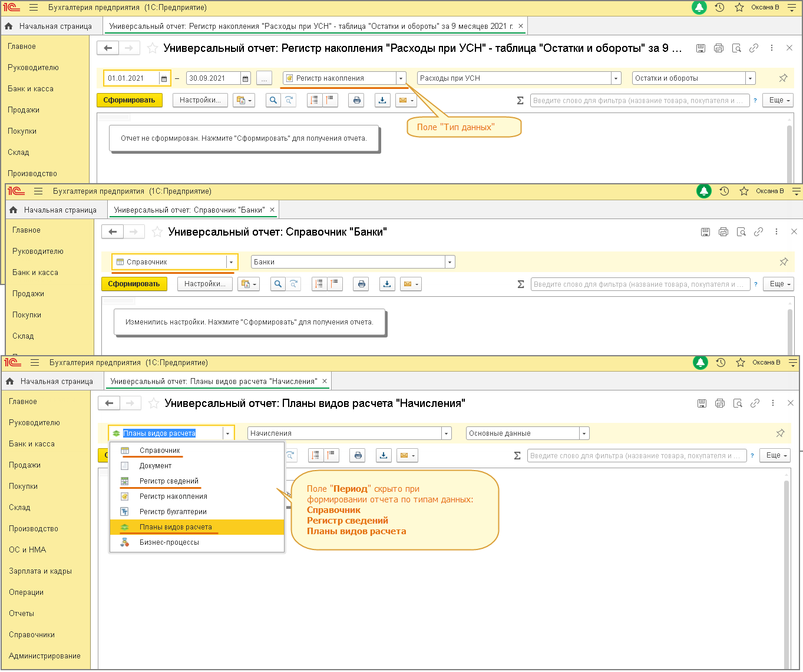Open calendar picker next to 30.09.2021
Image resolution: width=803 pixels, height=672 pixels.
click(x=246, y=78)
